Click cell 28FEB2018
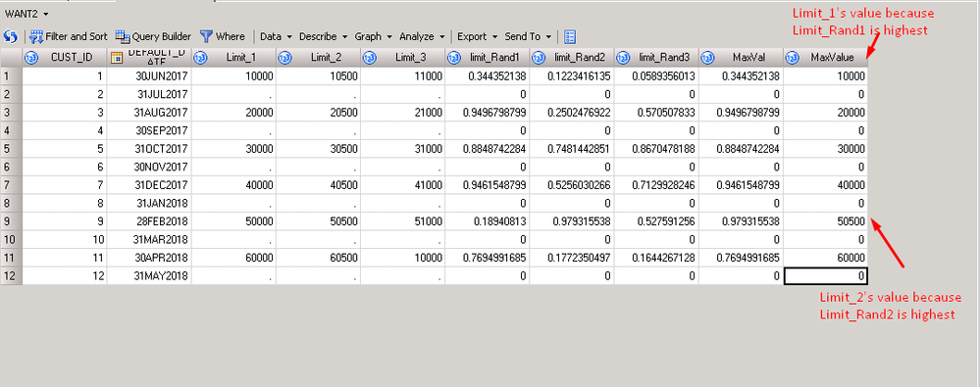 pos(149,221)
